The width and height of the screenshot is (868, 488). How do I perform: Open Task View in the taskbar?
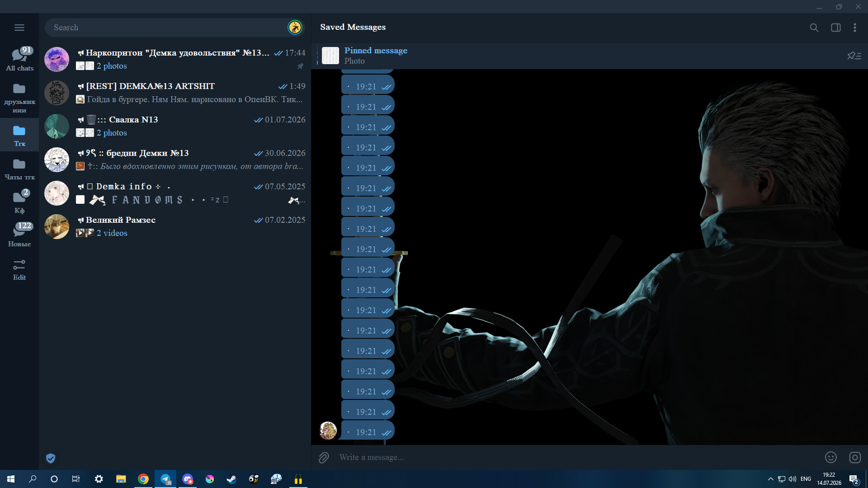click(76, 479)
